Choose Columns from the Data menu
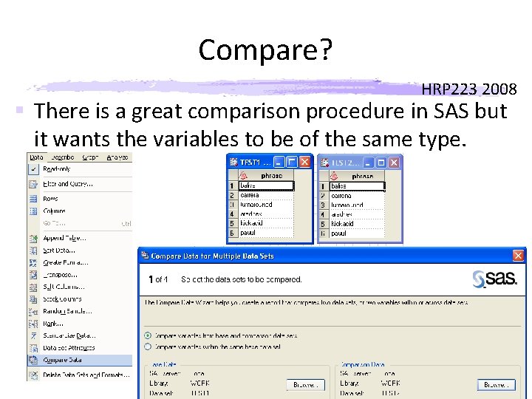The image size is (532, 399). [x=80, y=211]
